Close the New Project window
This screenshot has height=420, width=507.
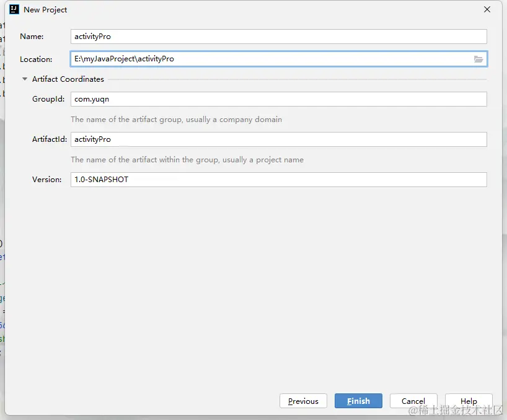click(x=487, y=10)
